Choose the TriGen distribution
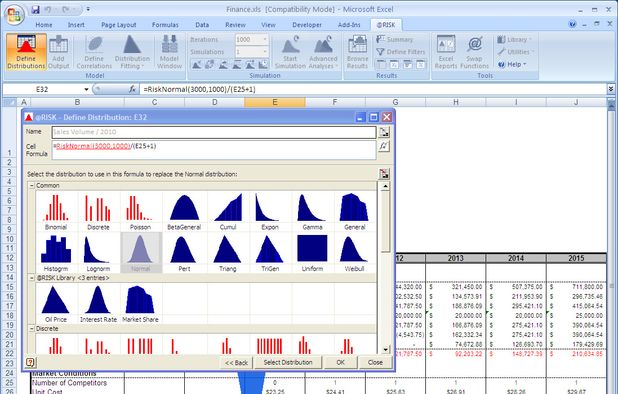 tap(270, 253)
